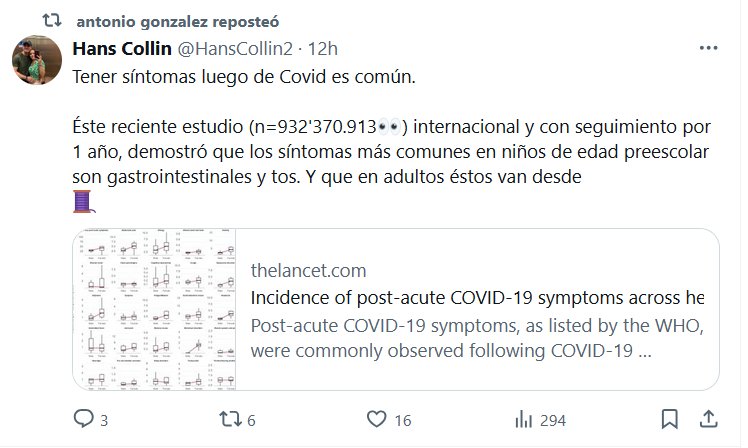Screen dimensions: 748x448
Task: Click the thread spool emoji
Action: pyautogui.click(x=84, y=202)
